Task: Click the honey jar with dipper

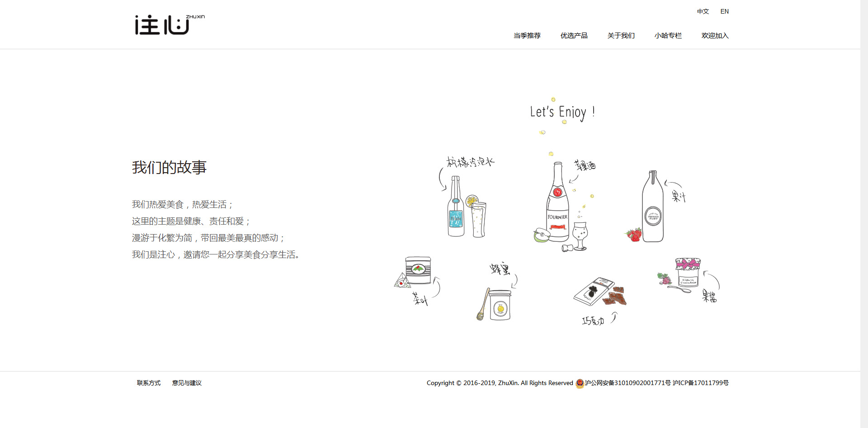Action: pyautogui.click(x=499, y=305)
